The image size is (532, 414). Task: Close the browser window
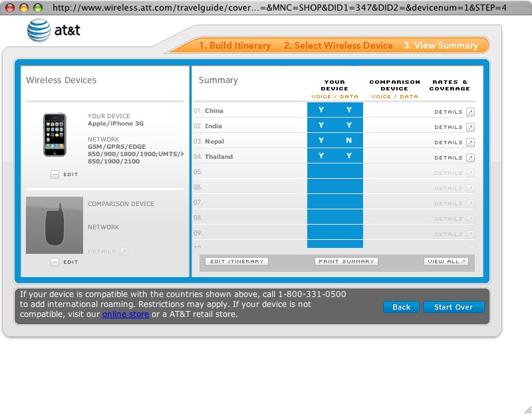10,7
